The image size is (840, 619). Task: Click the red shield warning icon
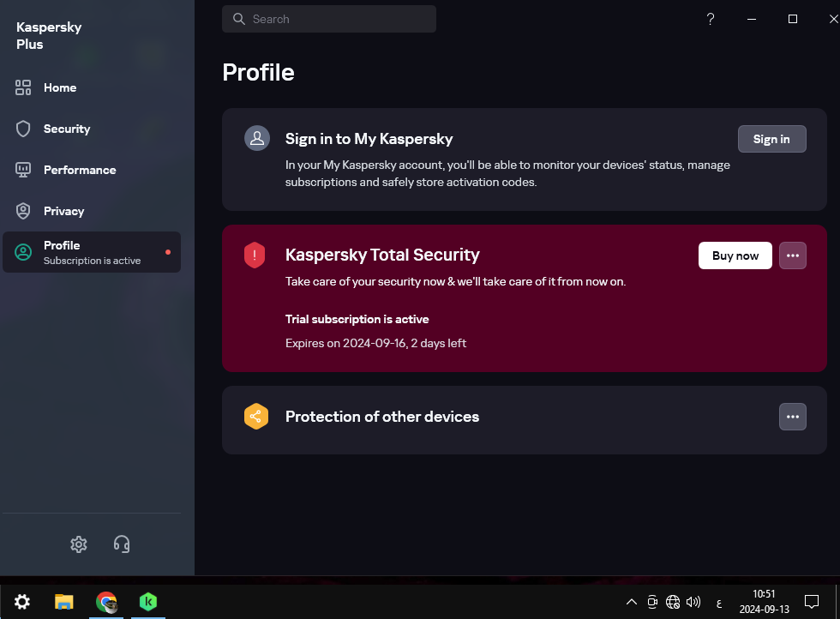pos(255,255)
